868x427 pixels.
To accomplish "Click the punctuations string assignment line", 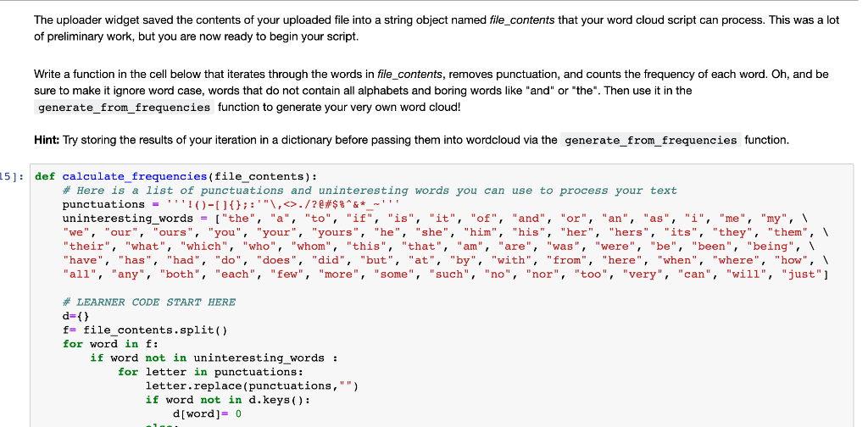I will tap(229, 205).
